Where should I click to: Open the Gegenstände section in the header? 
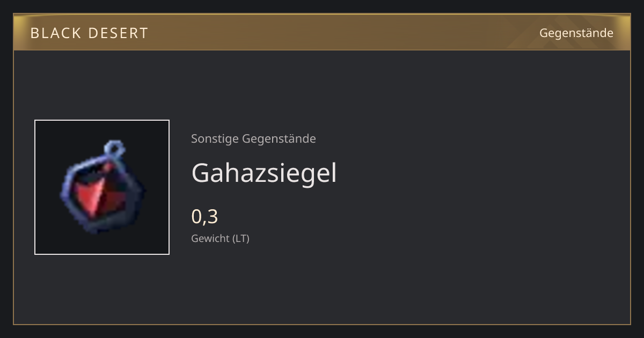pos(576,33)
